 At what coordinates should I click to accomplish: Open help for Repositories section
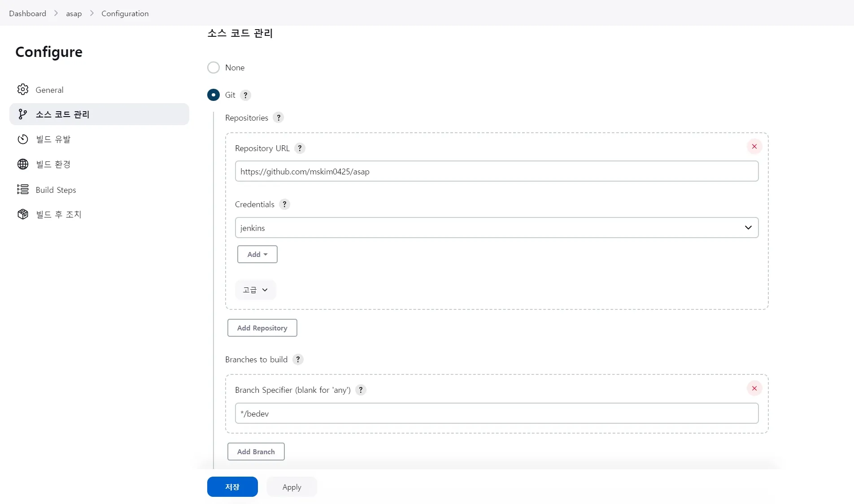279,117
